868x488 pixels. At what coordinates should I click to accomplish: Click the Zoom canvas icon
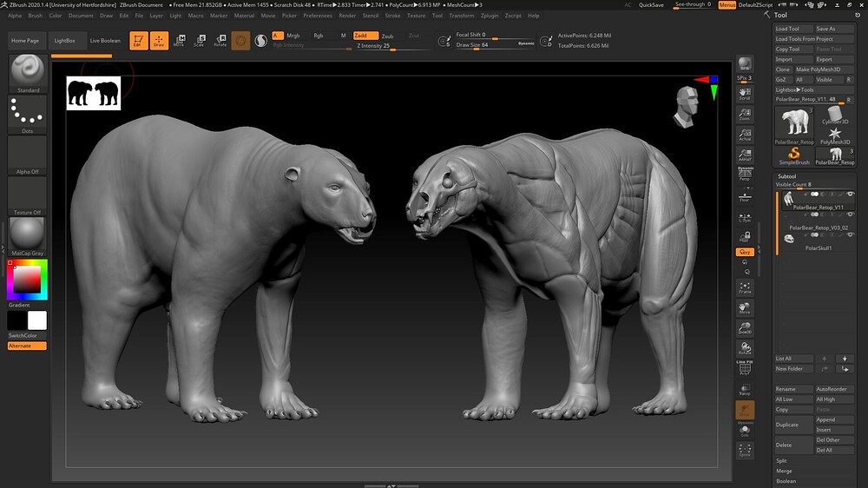tap(745, 115)
